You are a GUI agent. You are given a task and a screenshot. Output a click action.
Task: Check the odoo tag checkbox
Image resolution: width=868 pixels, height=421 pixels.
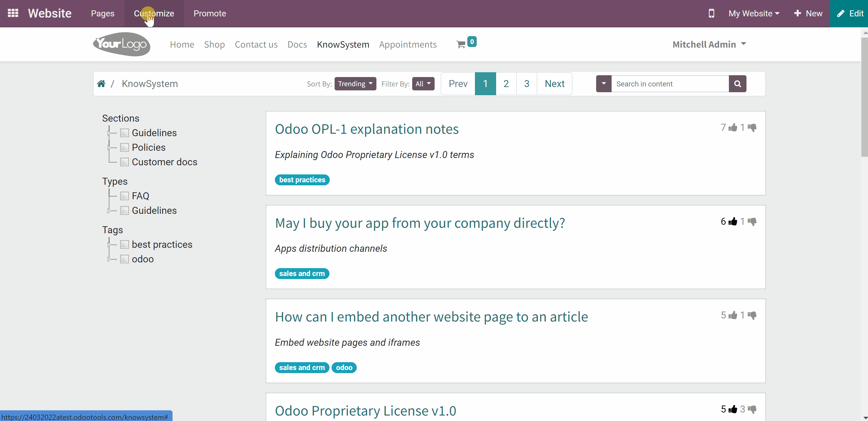click(x=124, y=259)
